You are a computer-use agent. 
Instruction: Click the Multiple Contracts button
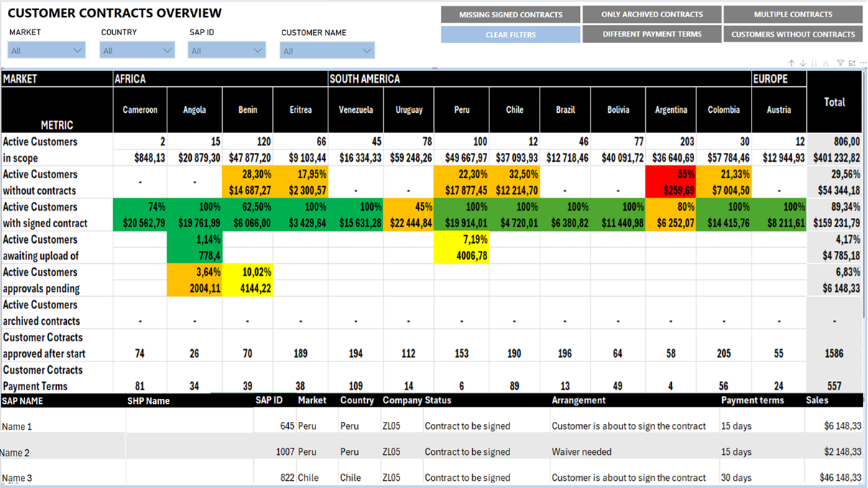coord(793,14)
